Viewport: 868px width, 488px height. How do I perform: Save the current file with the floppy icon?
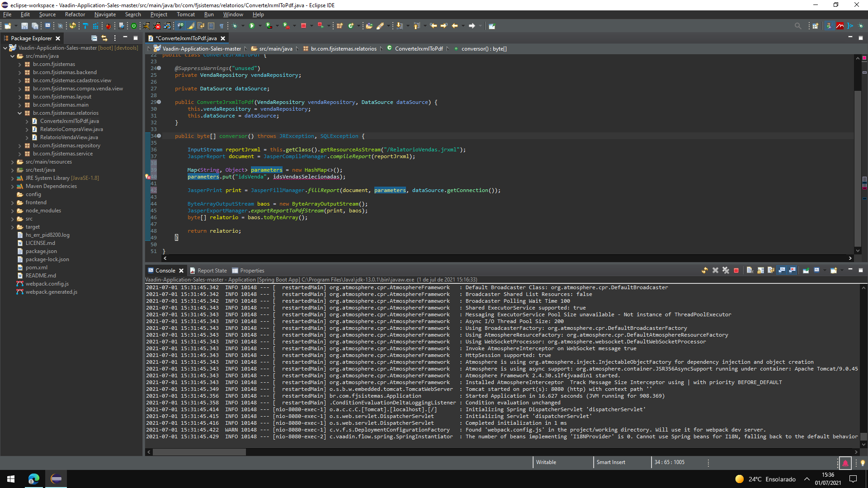[x=24, y=26]
